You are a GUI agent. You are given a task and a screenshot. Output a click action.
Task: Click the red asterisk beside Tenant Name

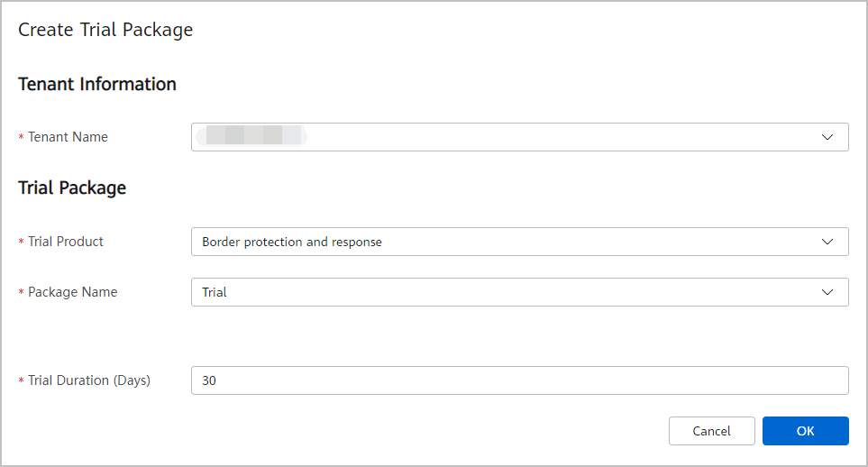22,138
